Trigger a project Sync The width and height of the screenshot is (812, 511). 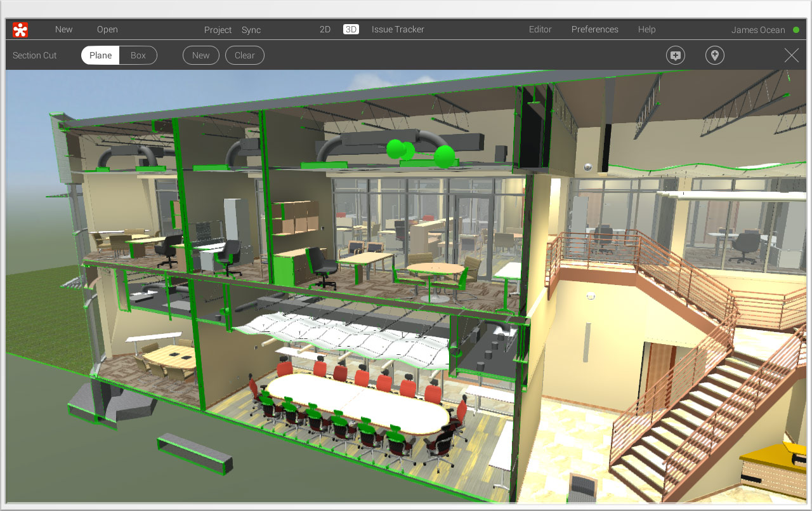(x=251, y=30)
